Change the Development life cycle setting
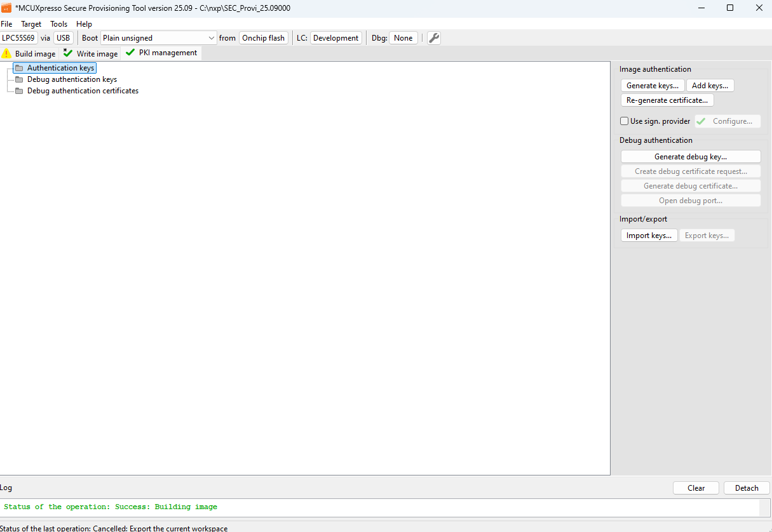This screenshot has height=532, width=772. [x=335, y=38]
